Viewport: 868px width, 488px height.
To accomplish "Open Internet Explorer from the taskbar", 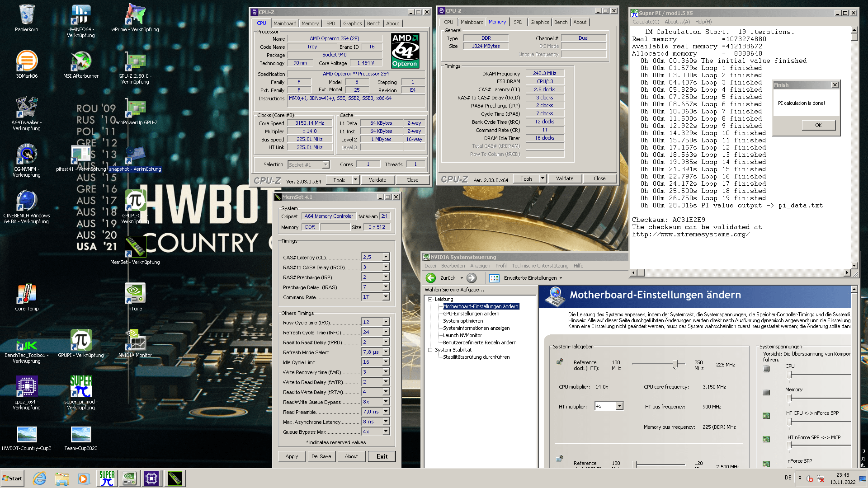I will point(40,479).
